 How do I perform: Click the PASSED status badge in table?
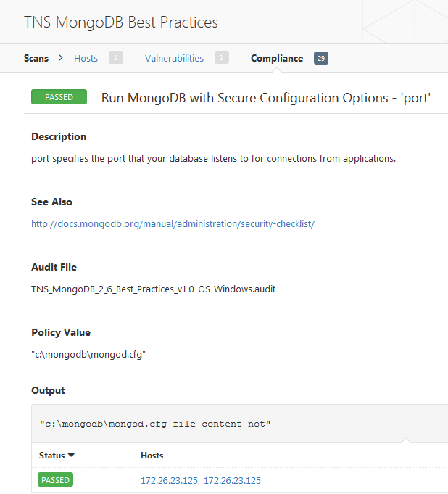55,479
